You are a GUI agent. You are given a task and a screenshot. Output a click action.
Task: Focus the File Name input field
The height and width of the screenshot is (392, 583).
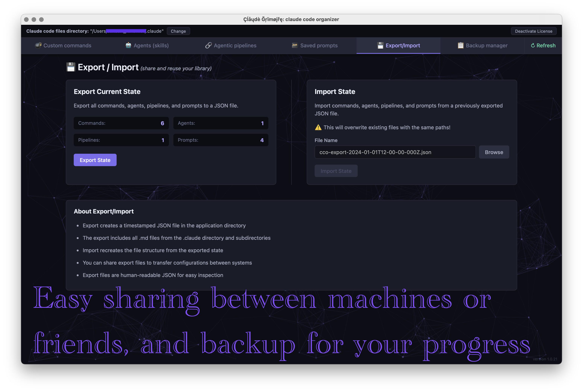click(395, 152)
